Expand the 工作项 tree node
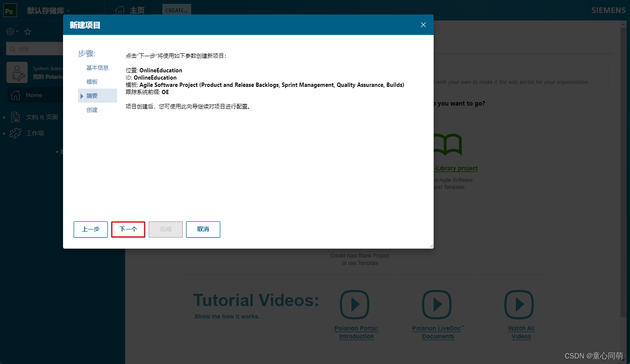 (x=4, y=133)
